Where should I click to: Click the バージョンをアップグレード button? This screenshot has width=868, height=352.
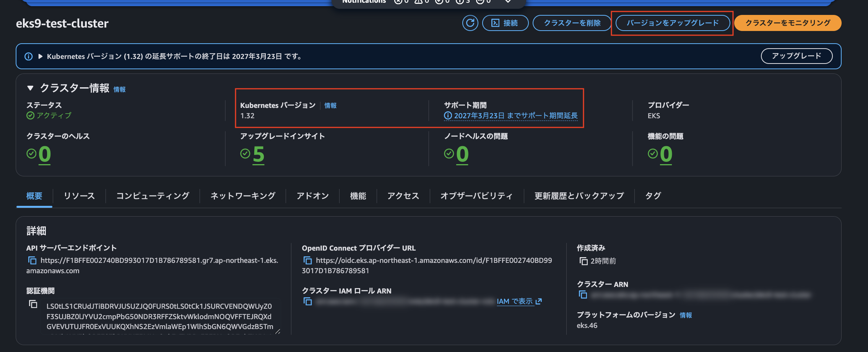click(x=673, y=23)
